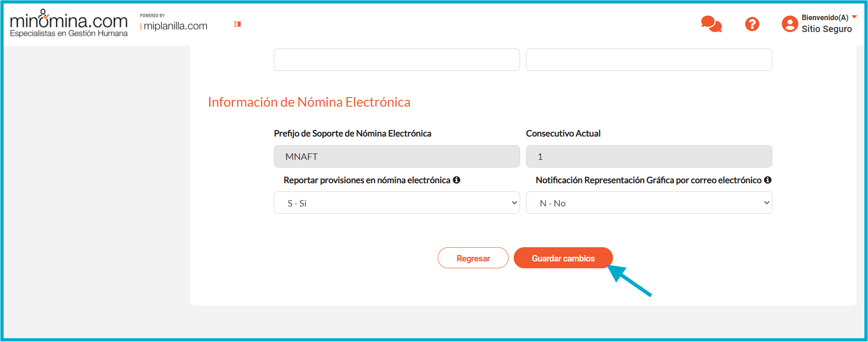
Task: Click the Regresar button
Action: [473, 258]
